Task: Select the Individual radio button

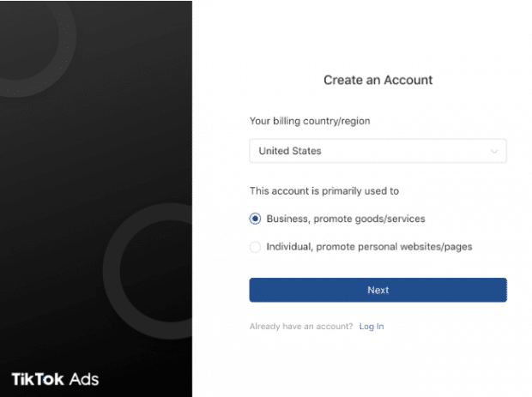Action: 255,247
